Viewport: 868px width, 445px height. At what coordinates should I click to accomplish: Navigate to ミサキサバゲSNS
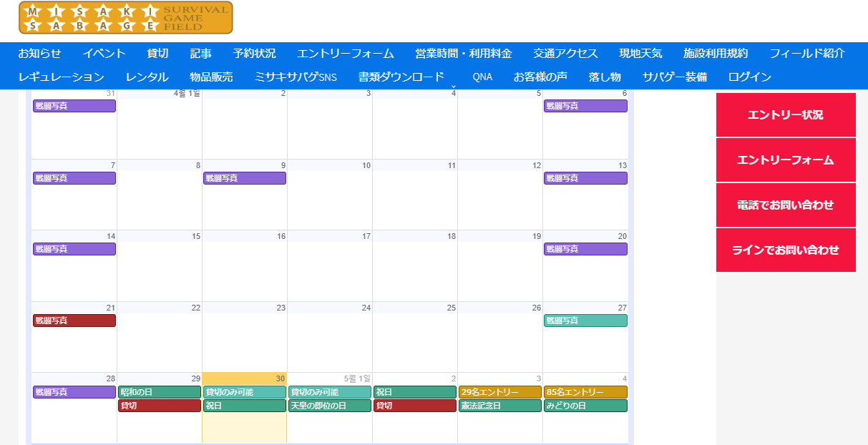(295, 77)
